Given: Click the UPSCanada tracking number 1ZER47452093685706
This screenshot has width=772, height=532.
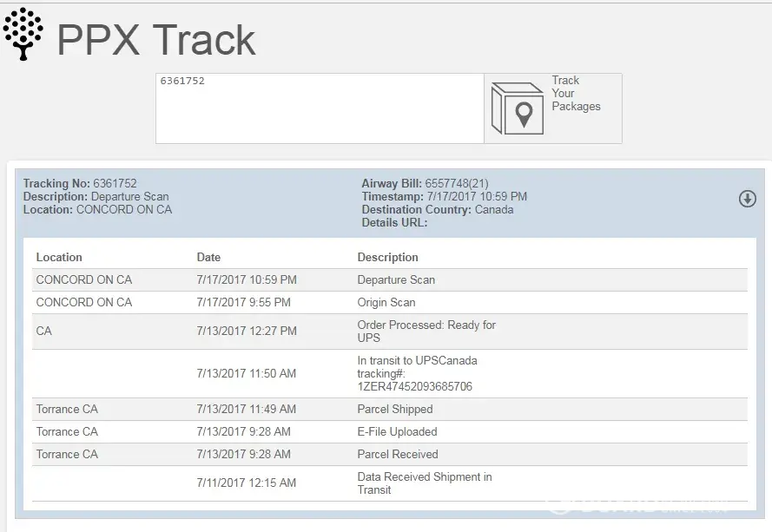Looking at the screenshot, I should click(415, 386).
